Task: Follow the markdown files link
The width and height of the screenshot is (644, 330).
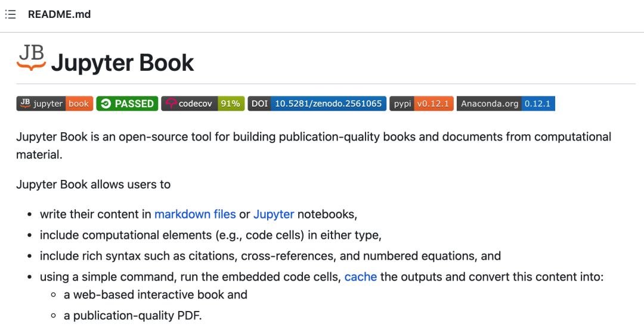Action: 195,214
